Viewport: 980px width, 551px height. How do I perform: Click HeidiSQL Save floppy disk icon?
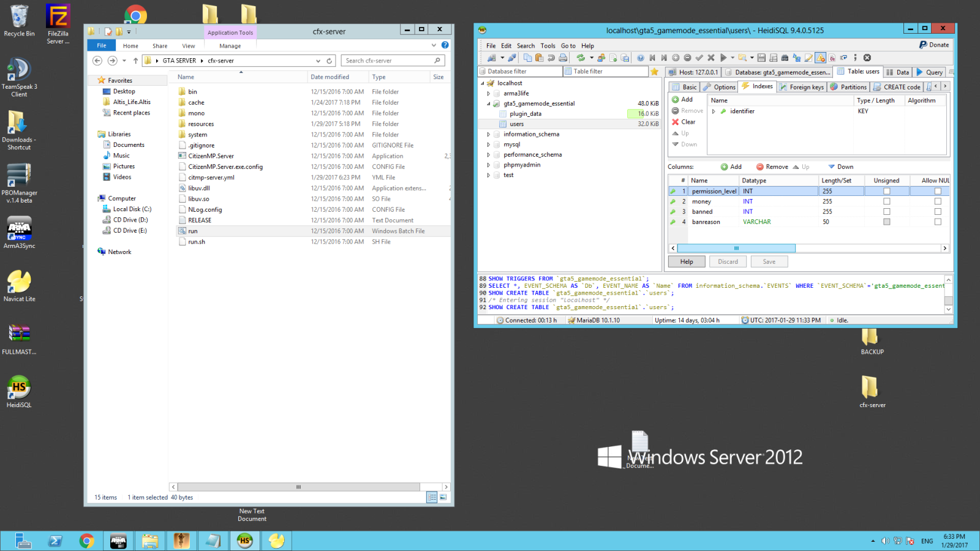(761, 58)
